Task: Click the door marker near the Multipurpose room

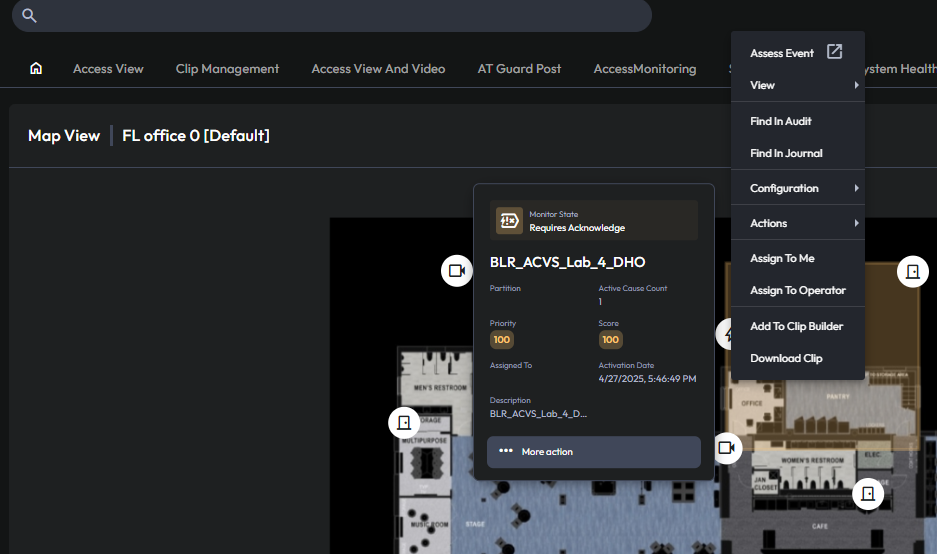Action: 403,423
